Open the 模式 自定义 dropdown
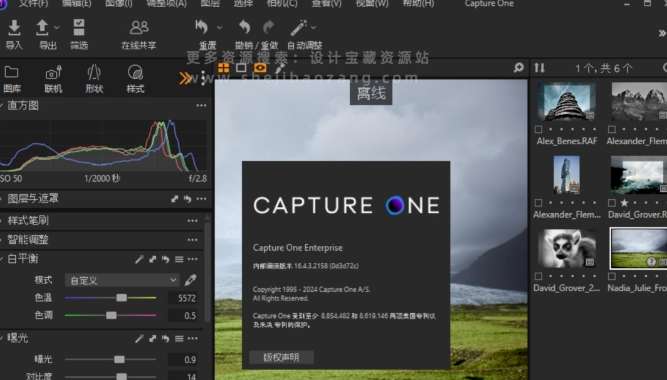This screenshot has width=667, height=380. [x=122, y=280]
